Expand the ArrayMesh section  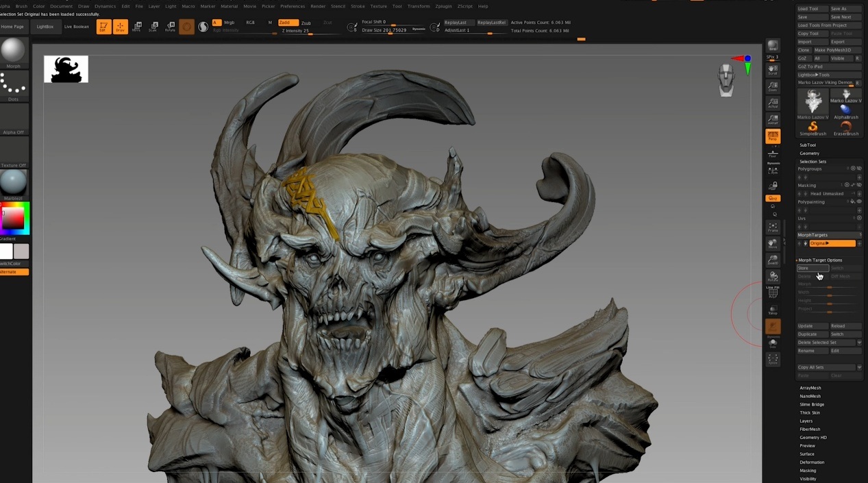pos(810,388)
